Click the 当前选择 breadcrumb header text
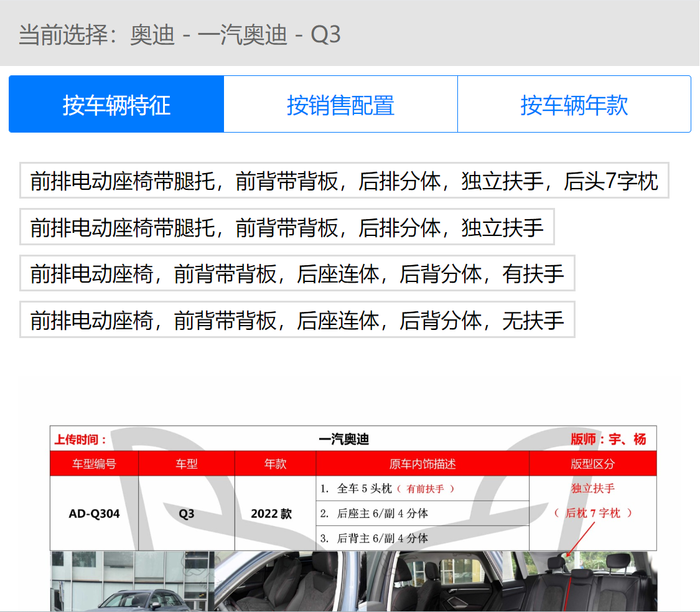This screenshot has width=700, height=612. pyautogui.click(x=179, y=34)
